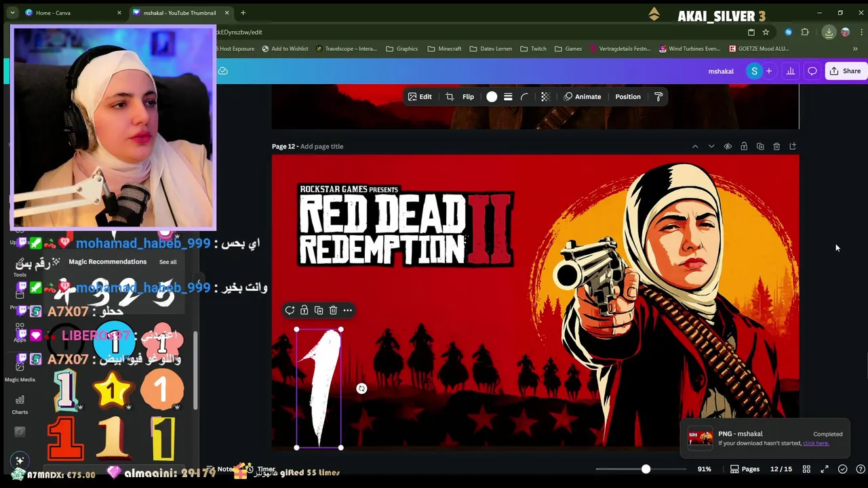
Task: Click the PNG download thumbnail
Action: click(701, 439)
